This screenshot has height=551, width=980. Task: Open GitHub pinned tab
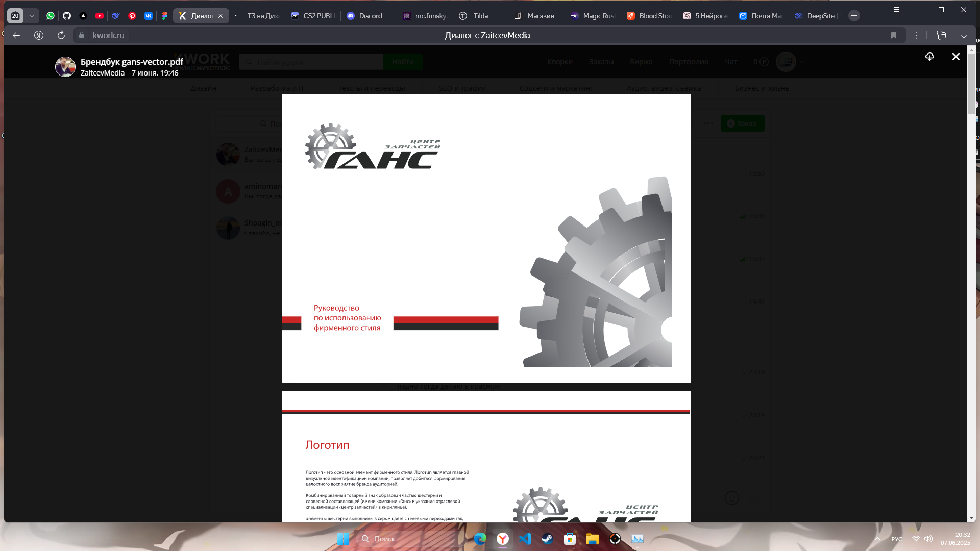[67, 16]
